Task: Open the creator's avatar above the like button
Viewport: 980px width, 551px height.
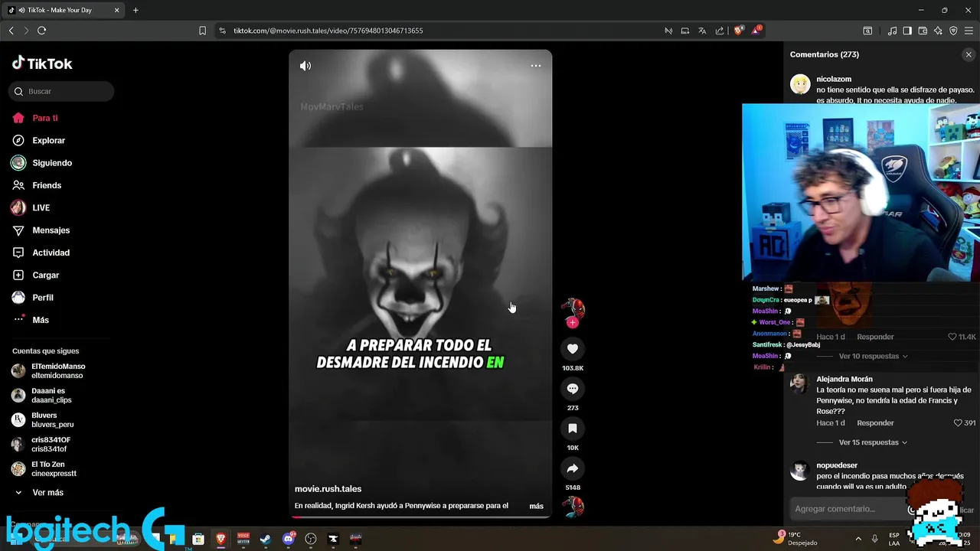Action: tap(572, 308)
